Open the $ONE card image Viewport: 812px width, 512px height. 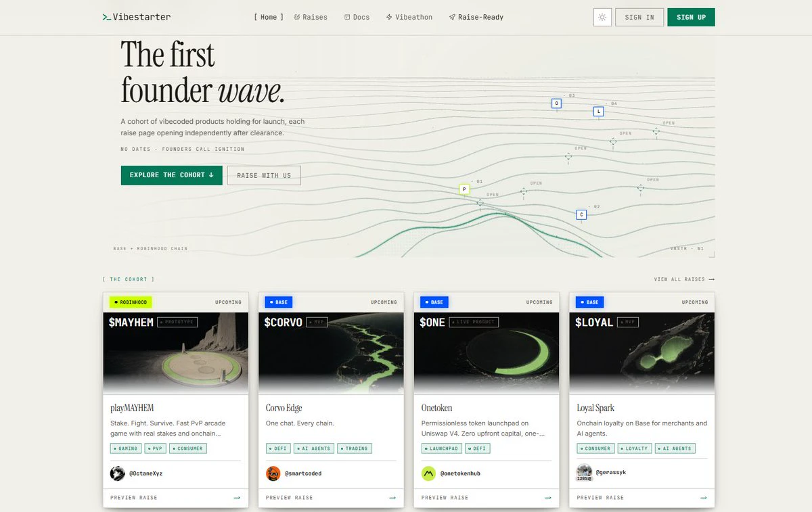point(487,353)
